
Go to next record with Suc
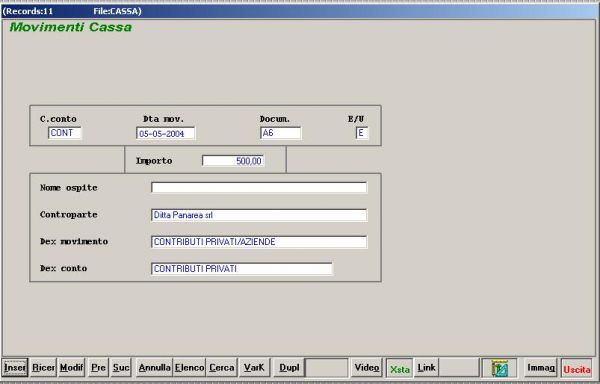pos(121,368)
